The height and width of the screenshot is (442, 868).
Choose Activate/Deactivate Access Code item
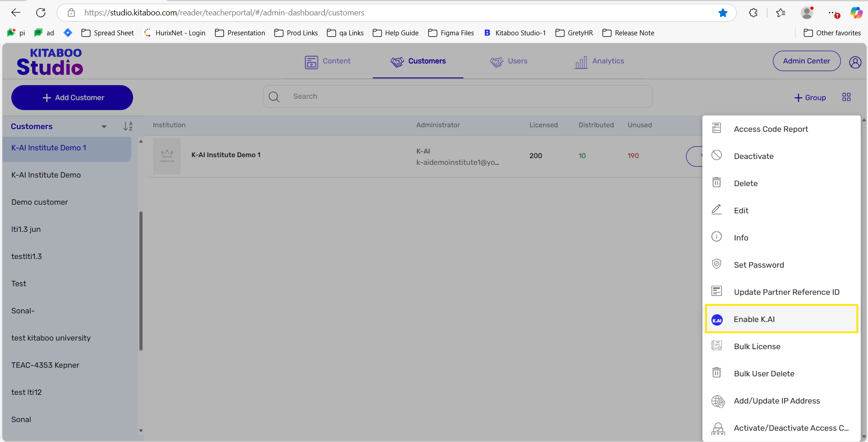click(782, 428)
